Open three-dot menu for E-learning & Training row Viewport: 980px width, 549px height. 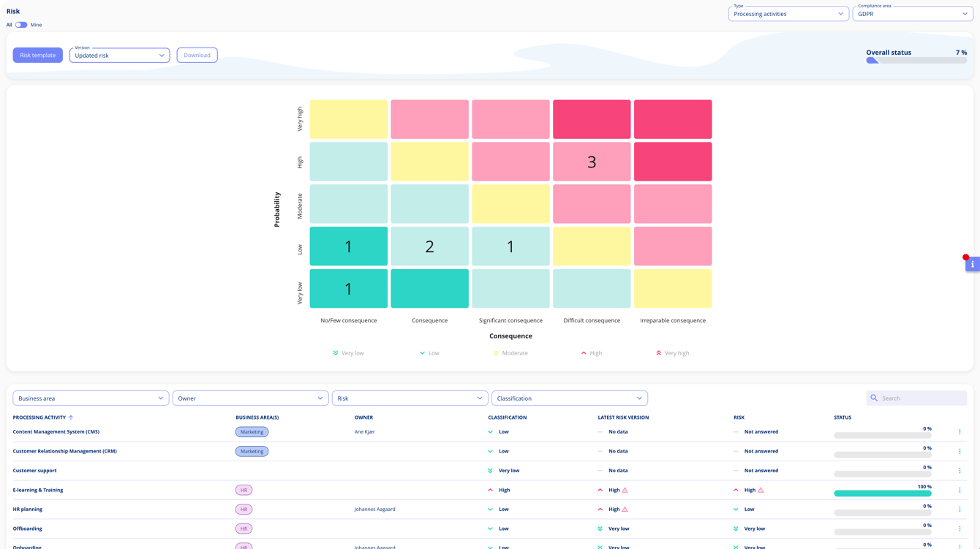pos(960,490)
